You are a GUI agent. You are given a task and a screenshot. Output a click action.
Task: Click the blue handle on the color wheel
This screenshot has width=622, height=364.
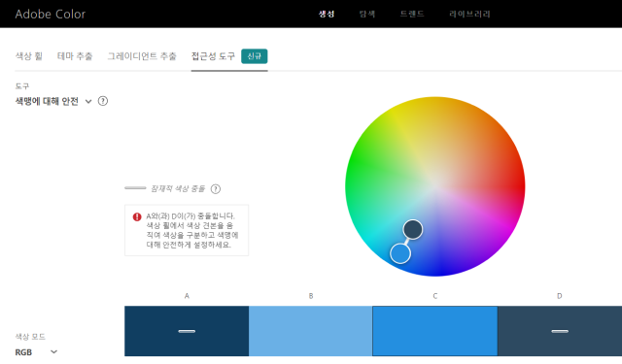tap(400, 253)
